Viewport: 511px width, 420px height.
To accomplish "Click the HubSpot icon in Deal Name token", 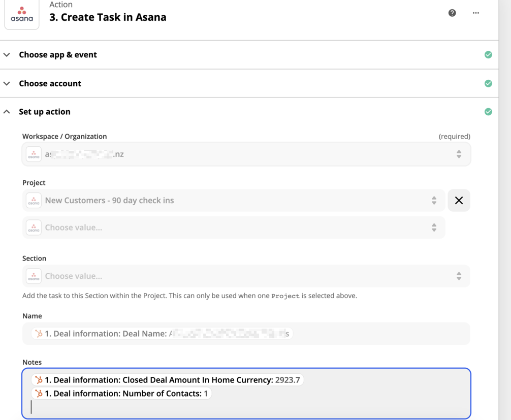I will tap(39, 334).
